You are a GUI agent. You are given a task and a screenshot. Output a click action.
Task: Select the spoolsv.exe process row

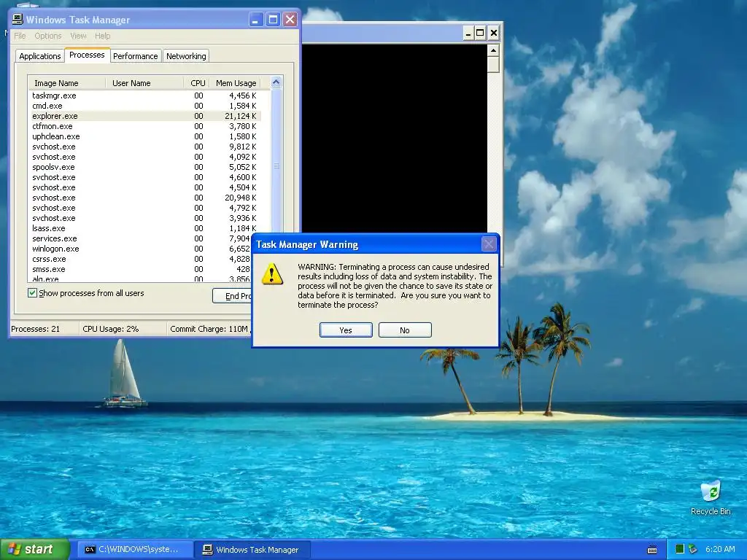click(x=145, y=167)
